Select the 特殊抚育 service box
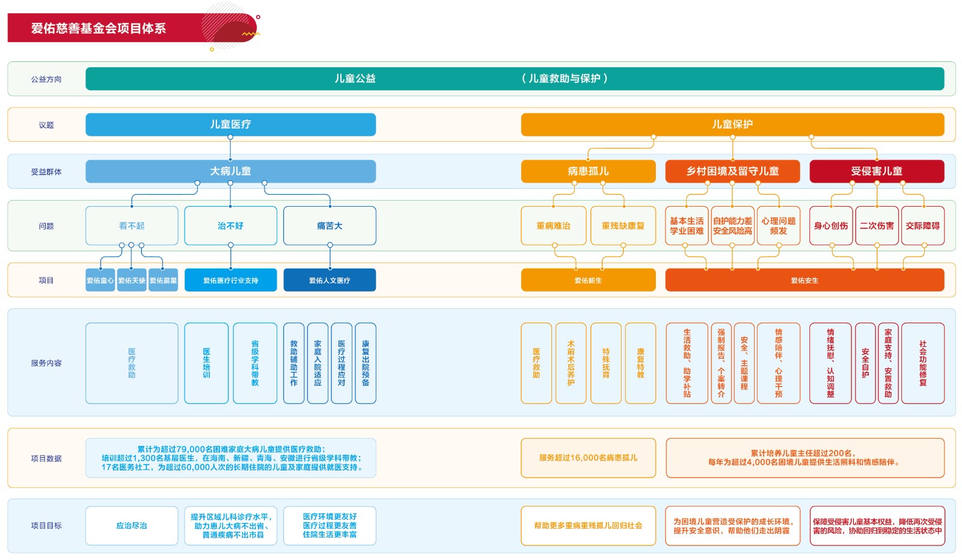Viewport: 962px width, 560px height. coord(606,363)
